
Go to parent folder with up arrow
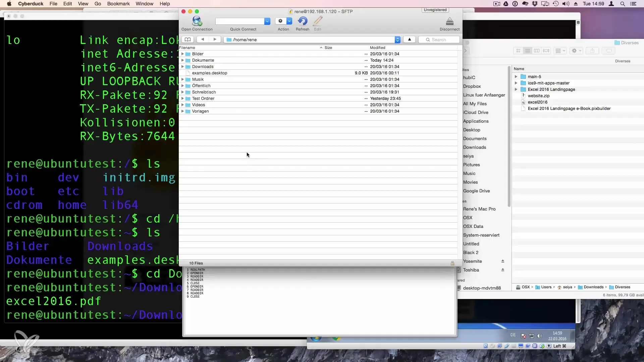[409, 40]
